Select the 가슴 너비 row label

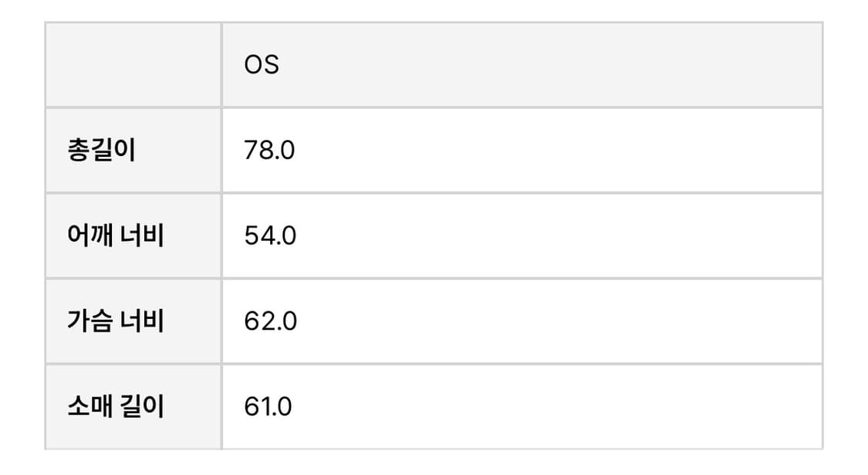tap(115, 321)
